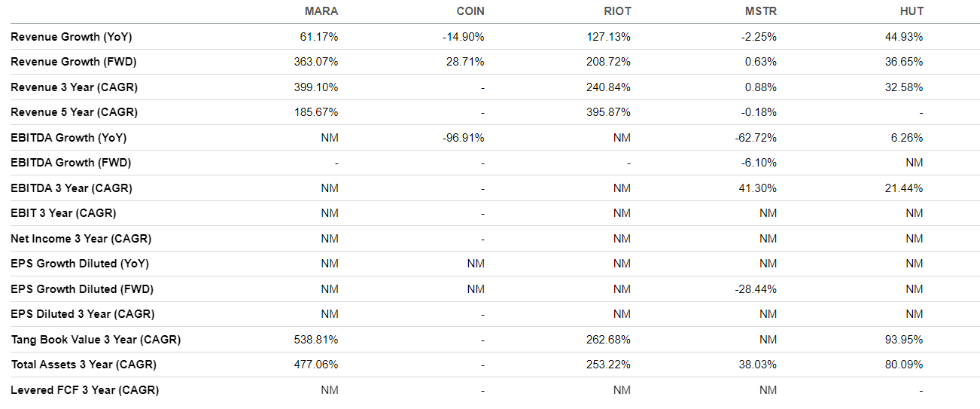Select the Total Assets 3 Year (CAGR) label

[x=84, y=365]
